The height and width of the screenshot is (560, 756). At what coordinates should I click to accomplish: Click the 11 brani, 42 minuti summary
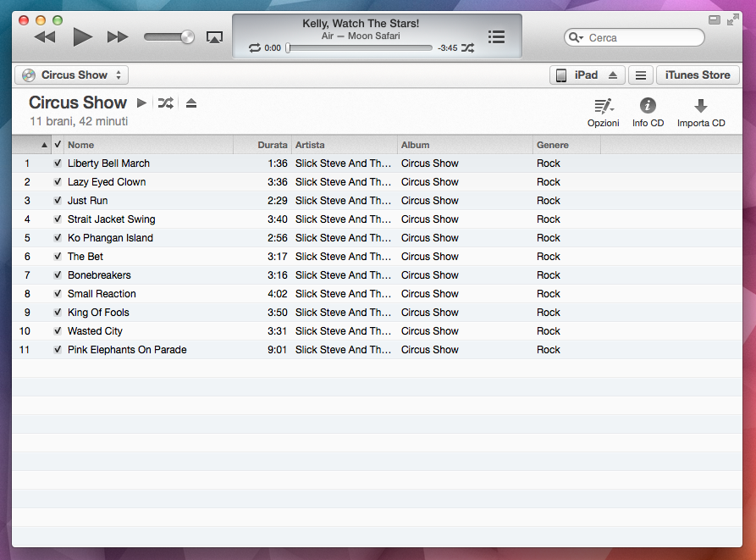[79, 121]
